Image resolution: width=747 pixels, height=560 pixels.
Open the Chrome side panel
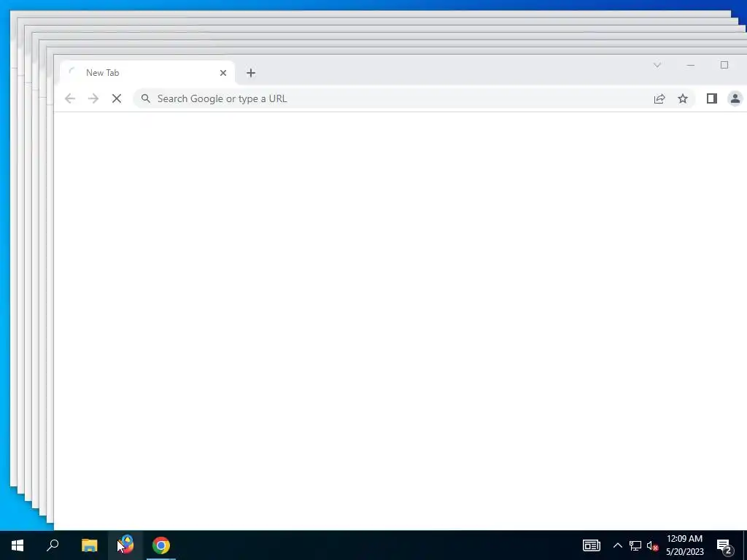click(712, 98)
